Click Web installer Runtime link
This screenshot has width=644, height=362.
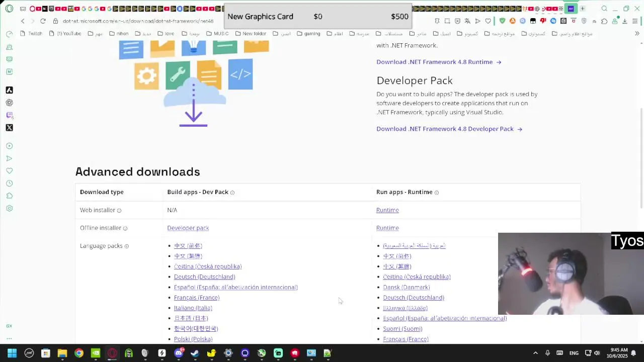(387, 210)
